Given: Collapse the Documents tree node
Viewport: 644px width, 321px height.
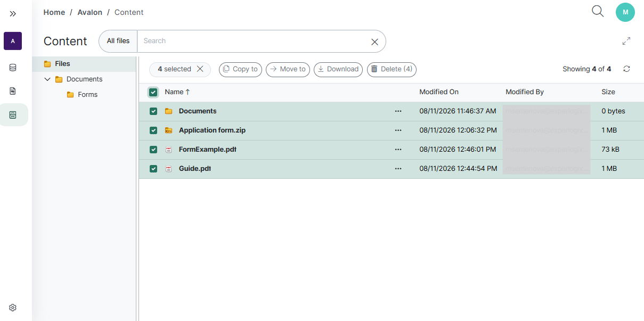Looking at the screenshot, I should pos(47,79).
